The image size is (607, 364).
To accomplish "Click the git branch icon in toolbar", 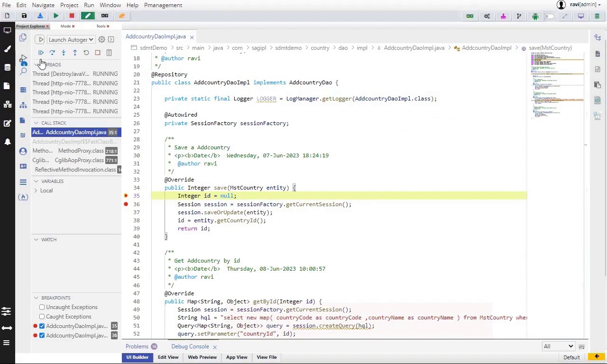I will click(519, 16).
